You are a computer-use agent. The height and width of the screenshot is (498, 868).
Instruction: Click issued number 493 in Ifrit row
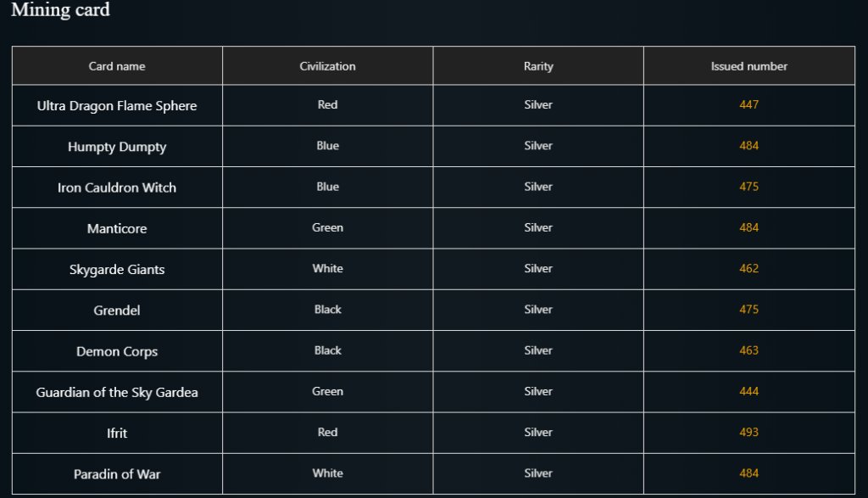[x=748, y=433]
